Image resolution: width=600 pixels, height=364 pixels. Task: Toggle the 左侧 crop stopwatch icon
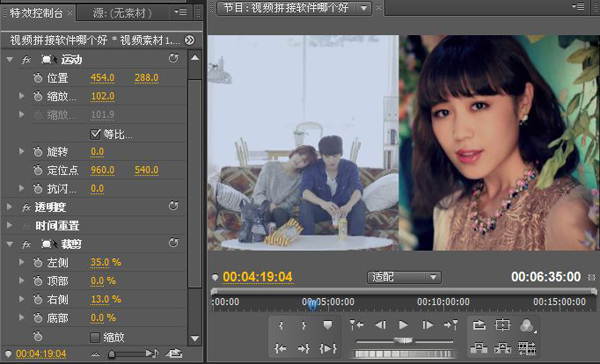[x=38, y=263]
